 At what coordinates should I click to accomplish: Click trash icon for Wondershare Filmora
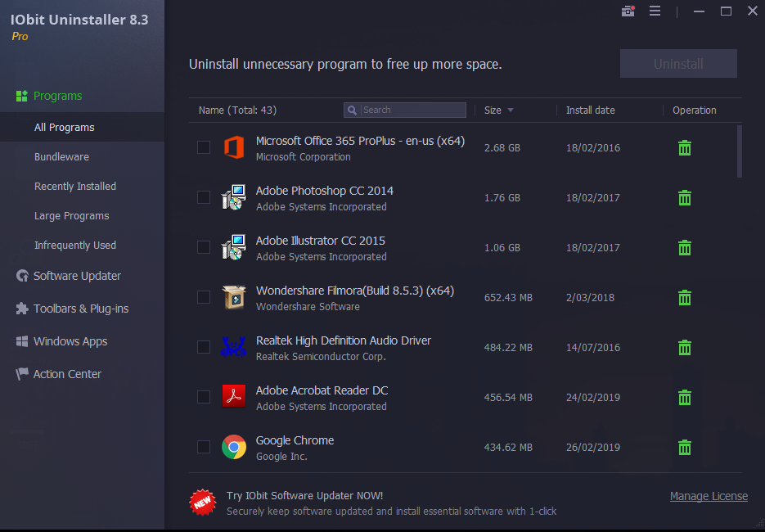coord(685,298)
